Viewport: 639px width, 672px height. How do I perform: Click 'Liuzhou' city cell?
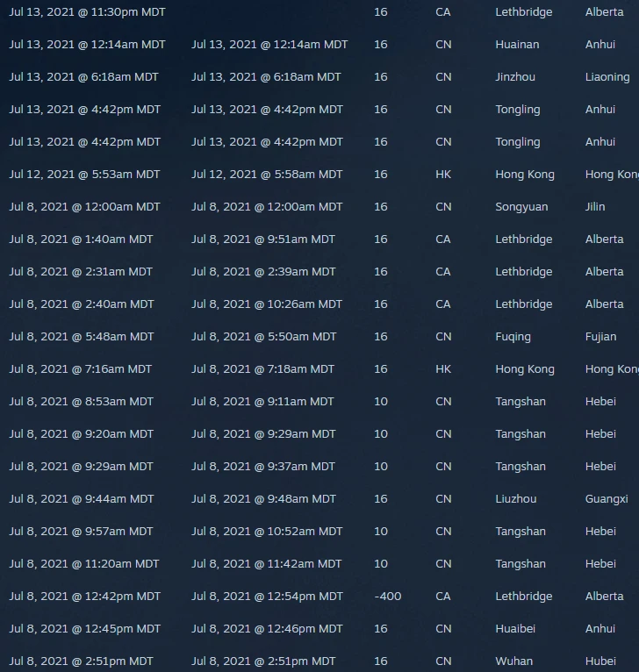tap(516, 499)
